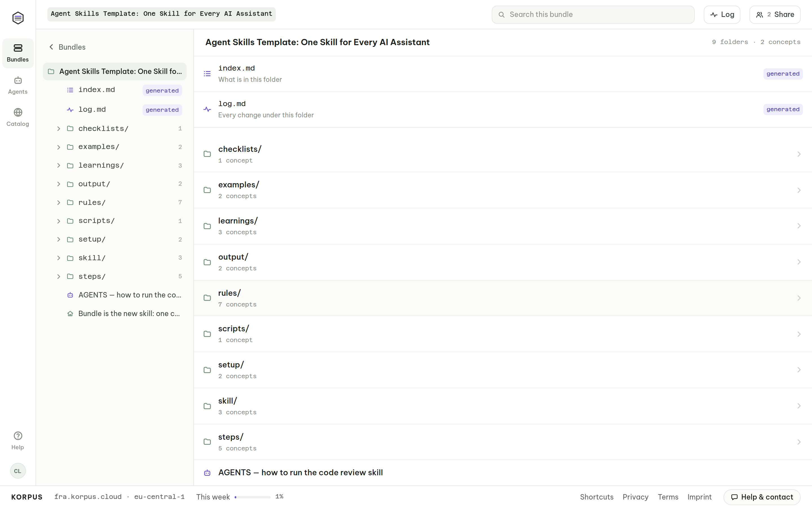The width and height of the screenshot is (812, 508).
Task: Expand the checklists/ folder in the tree
Action: pos(59,129)
